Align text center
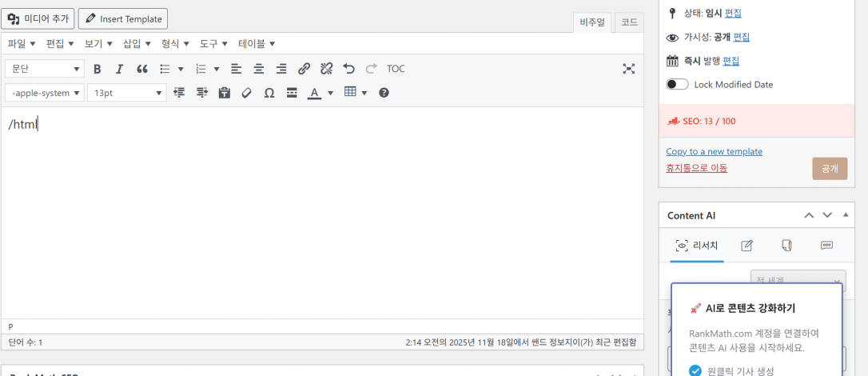 (x=258, y=70)
